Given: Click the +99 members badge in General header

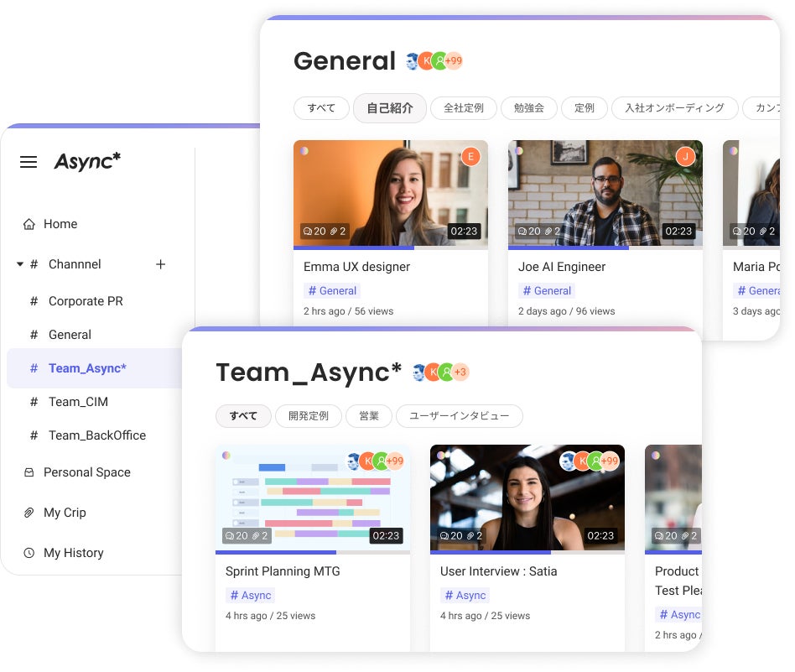Looking at the screenshot, I should coord(454,61).
